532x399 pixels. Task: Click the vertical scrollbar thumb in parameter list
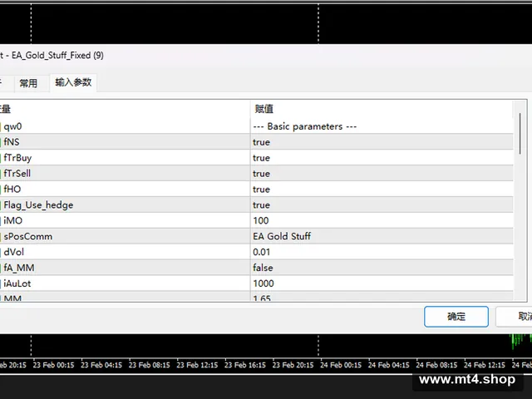click(x=520, y=134)
